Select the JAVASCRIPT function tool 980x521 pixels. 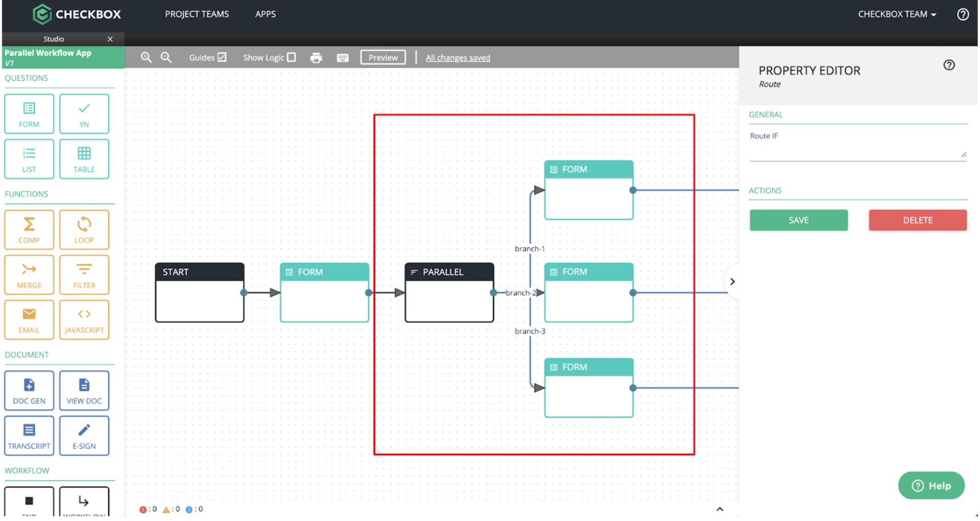84,320
